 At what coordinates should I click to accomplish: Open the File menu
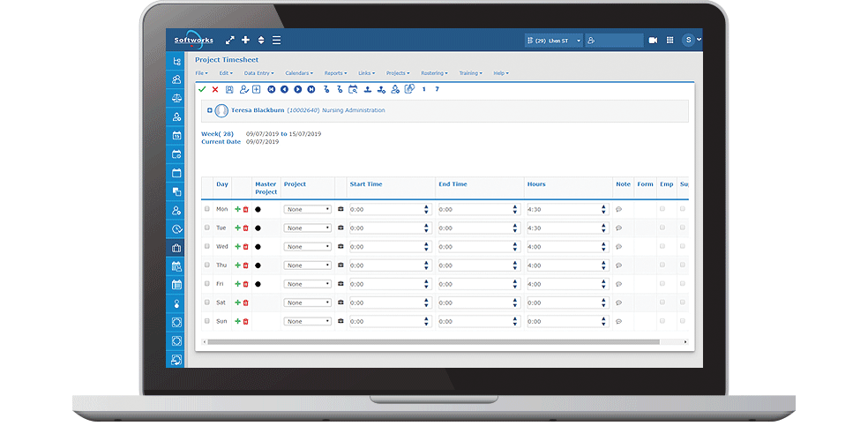click(x=201, y=73)
